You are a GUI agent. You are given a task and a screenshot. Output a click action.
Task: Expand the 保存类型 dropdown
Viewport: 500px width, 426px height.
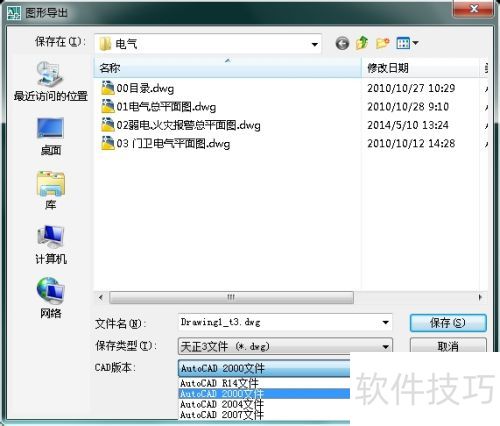[x=385, y=347]
